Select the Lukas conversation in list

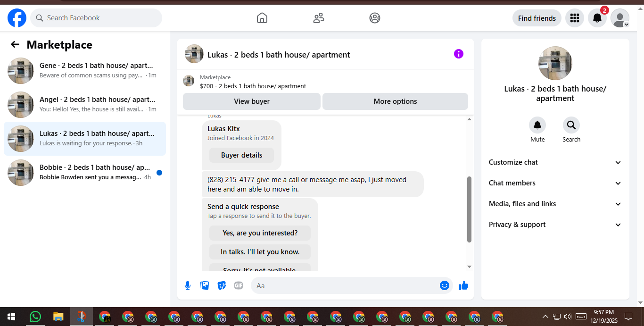coord(85,139)
